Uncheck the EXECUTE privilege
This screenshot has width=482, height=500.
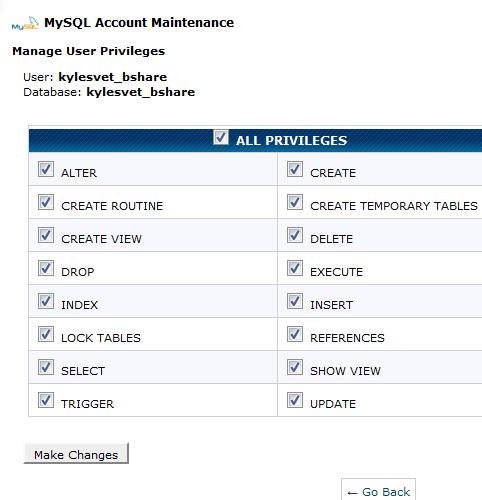[295, 268]
